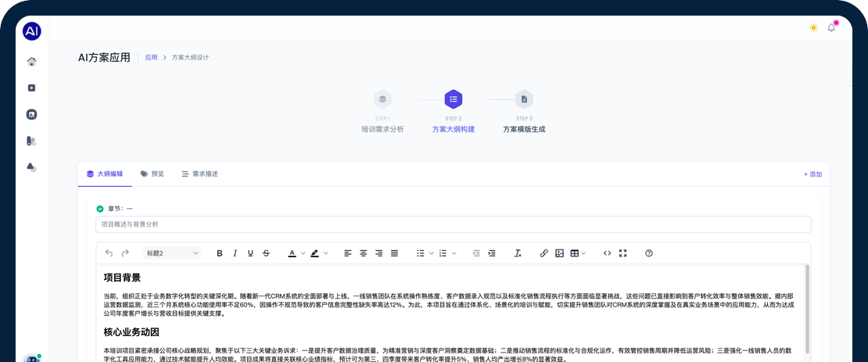Image resolution: width=868 pixels, height=362 pixels.
Task: Insert an image using the toolbar
Action: [x=559, y=253]
